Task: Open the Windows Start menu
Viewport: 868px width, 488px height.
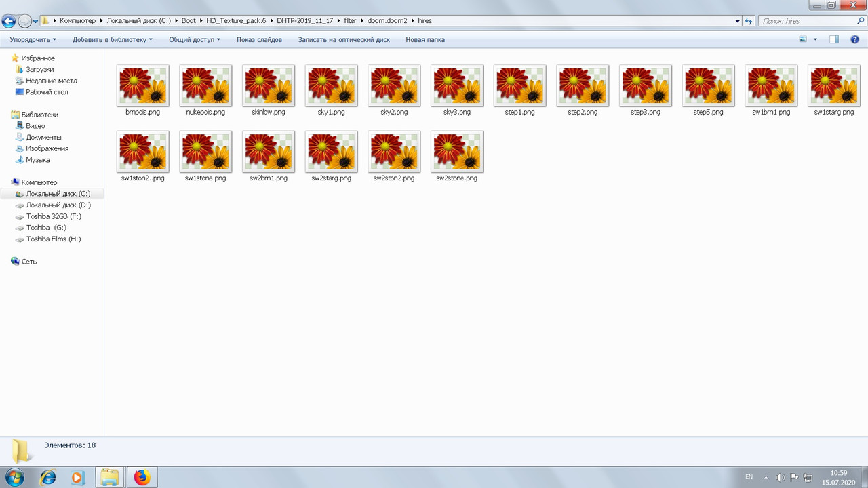Action: 14,477
